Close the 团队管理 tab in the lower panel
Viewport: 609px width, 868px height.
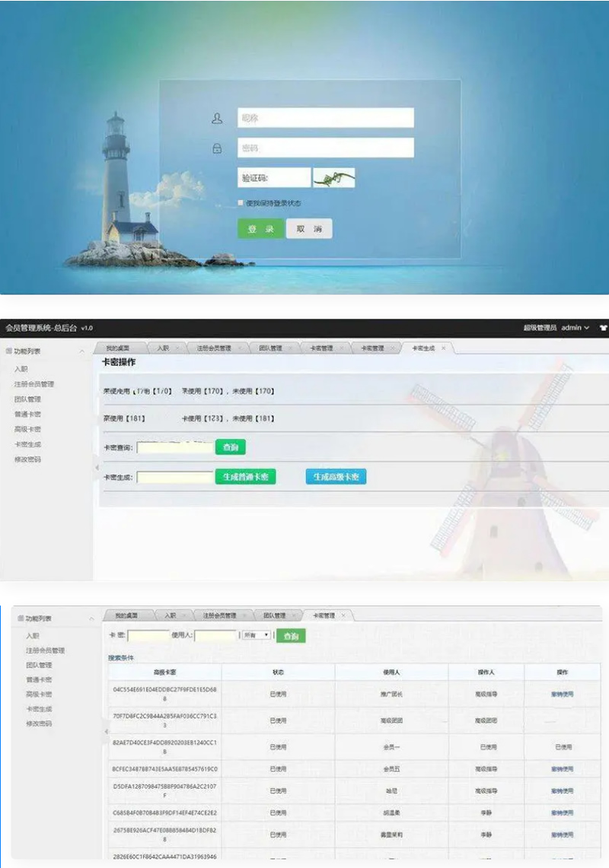(293, 615)
